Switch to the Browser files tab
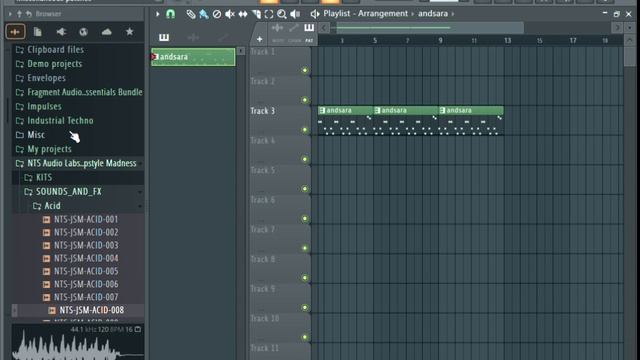Screen dimensions: 640x360 [x=38, y=32]
